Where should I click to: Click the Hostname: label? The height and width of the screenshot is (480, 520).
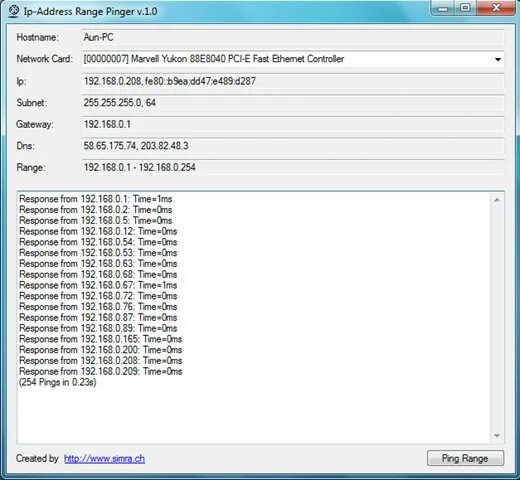coord(37,37)
